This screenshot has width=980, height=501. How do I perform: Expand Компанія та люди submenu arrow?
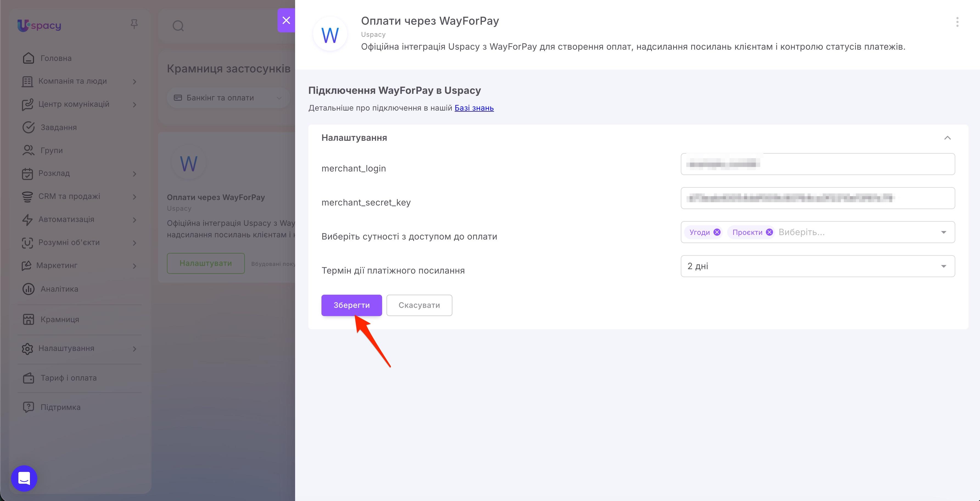134,82
